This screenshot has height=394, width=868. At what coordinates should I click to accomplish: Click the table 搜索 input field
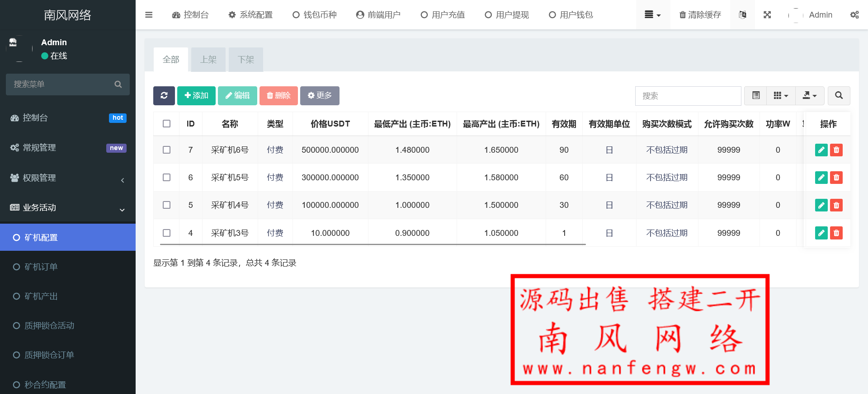tap(688, 96)
